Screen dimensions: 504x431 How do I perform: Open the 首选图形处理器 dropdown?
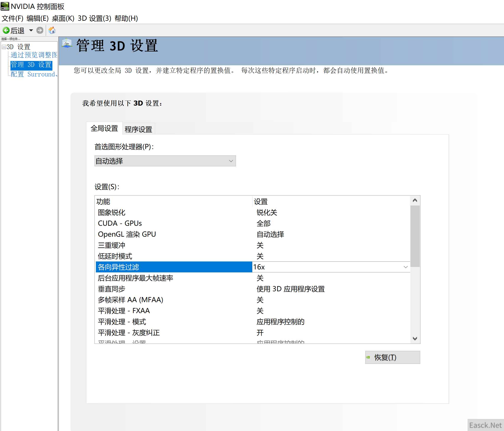click(x=165, y=161)
